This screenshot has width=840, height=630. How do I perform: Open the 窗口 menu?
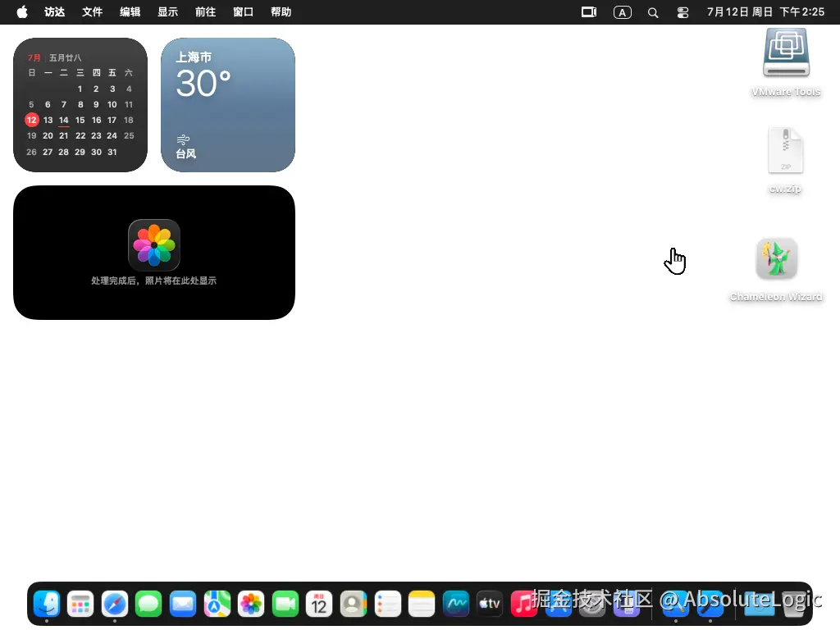[243, 11]
